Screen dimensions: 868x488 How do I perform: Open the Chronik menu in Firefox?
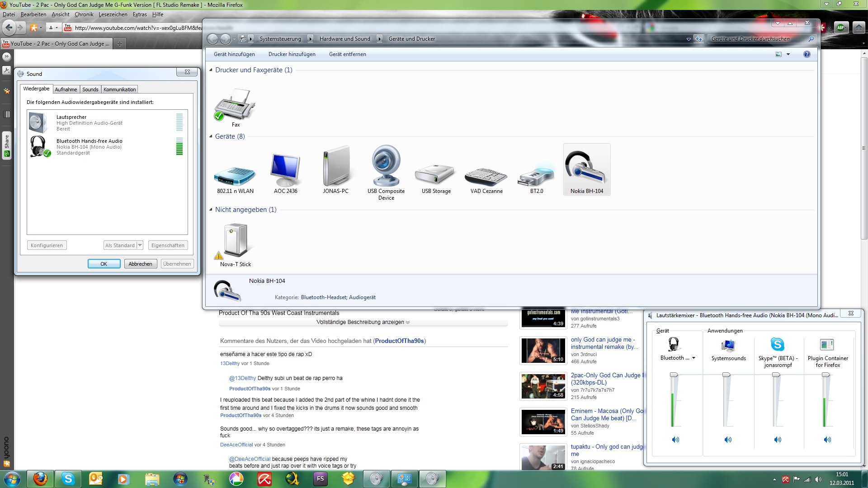tap(84, 14)
